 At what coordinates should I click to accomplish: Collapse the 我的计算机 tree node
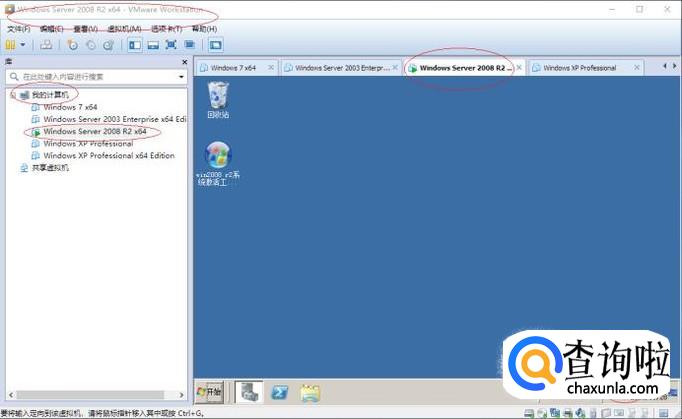pyautogui.click(x=13, y=95)
